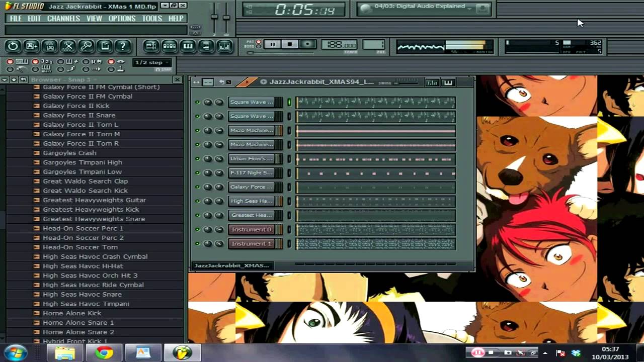This screenshot has height=362, width=644.
Task: Mute the first Square Wave channel
Action: coord(197,102)
